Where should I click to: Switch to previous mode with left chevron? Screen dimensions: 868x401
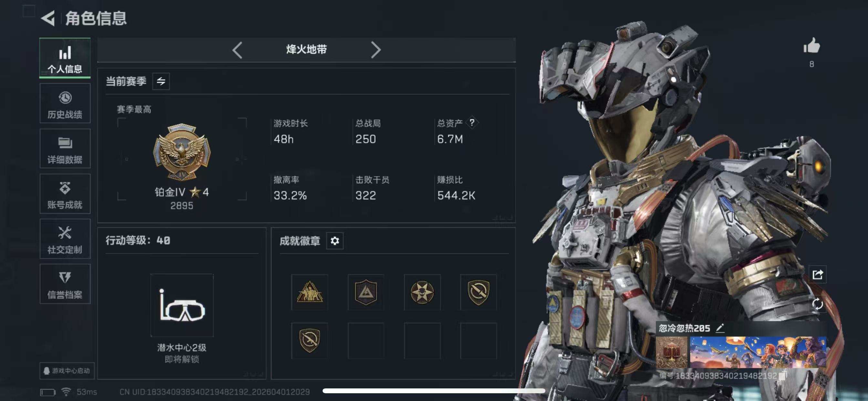click(238, 50)
